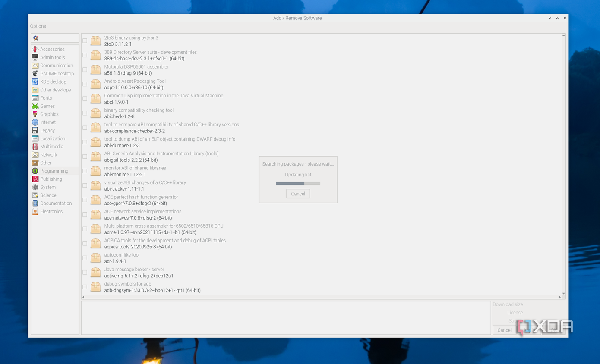Select the System gear icon
This screenshot has height=364, width=600.
[x=35, y=187]
